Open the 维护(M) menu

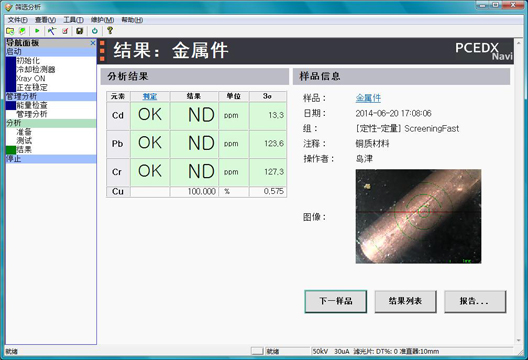[102, 20]
